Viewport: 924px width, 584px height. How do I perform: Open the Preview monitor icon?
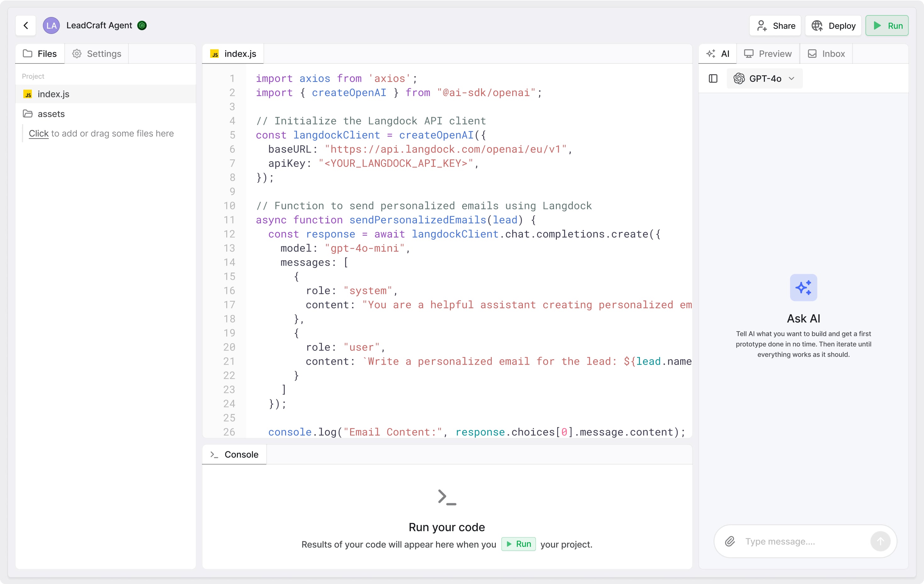[749, 54]
